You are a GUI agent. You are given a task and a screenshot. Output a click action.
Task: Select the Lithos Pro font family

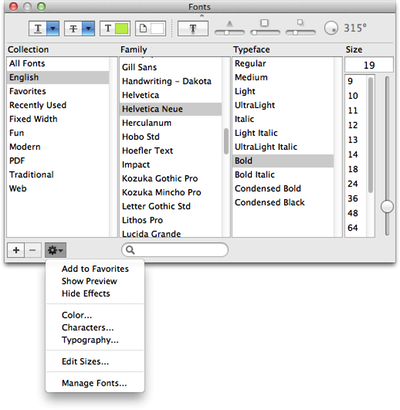coord(171,220)
